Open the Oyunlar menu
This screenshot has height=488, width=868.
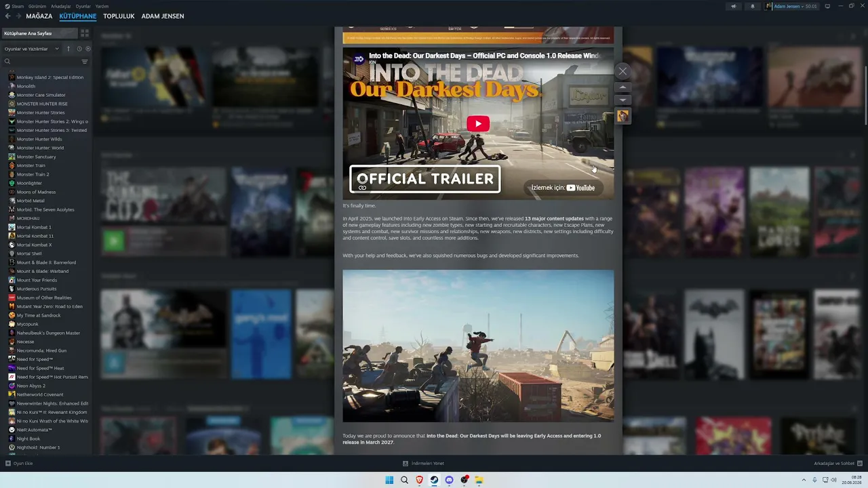83,6
